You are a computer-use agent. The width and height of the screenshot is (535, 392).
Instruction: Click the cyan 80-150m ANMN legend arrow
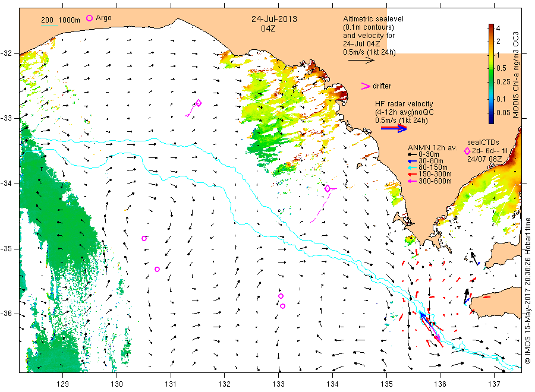[x=412, y=167]
